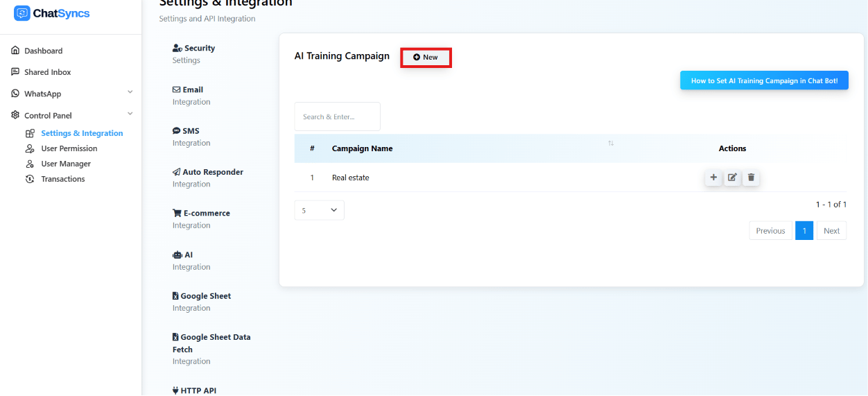Open the rows-per-page dropdown showing 5

click(320, 210)
